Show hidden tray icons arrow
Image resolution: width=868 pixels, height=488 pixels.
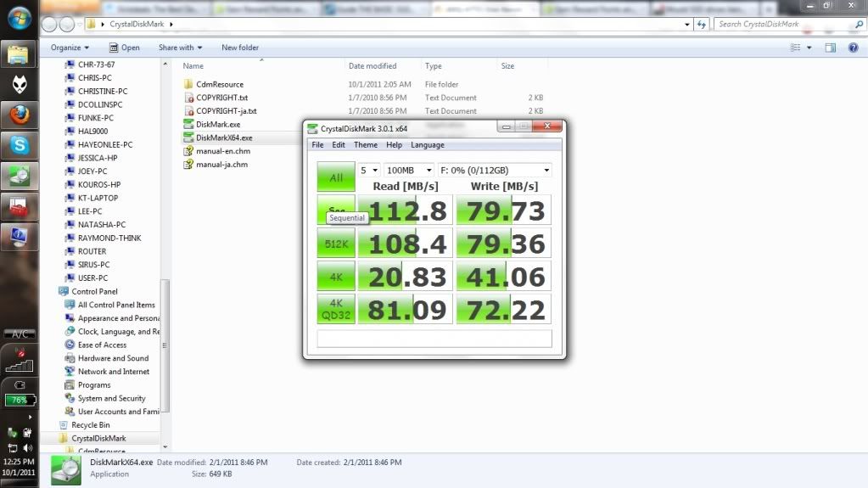pyautogui.click(x=30, y=417)
